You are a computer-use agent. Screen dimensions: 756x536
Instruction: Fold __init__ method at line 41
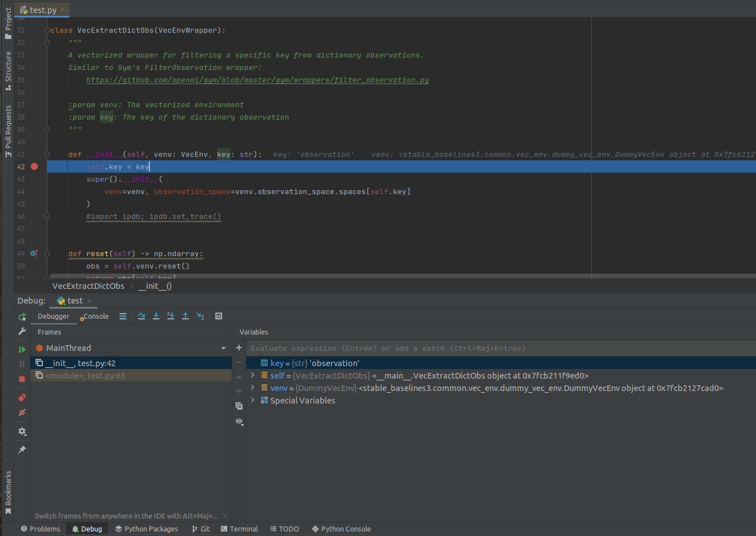[x=47, y=154]
